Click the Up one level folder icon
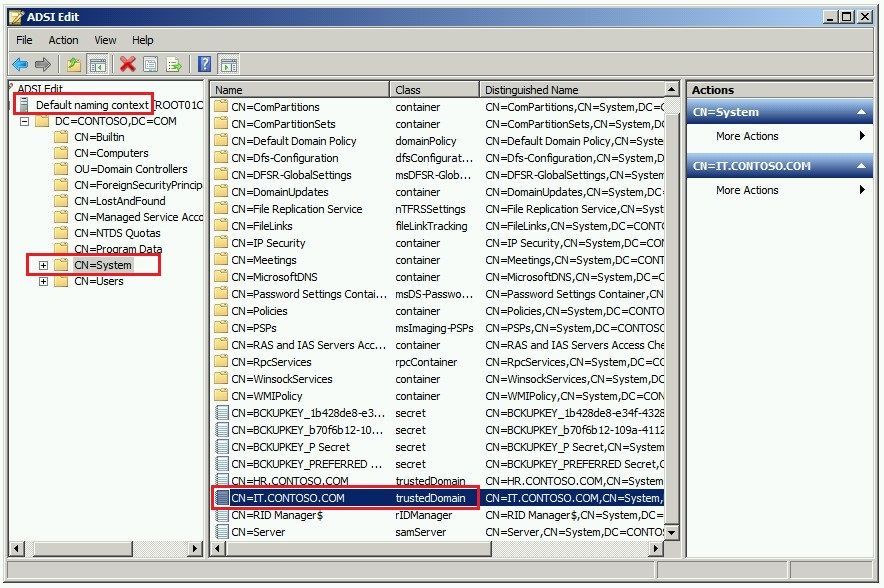 coord(74,64)
